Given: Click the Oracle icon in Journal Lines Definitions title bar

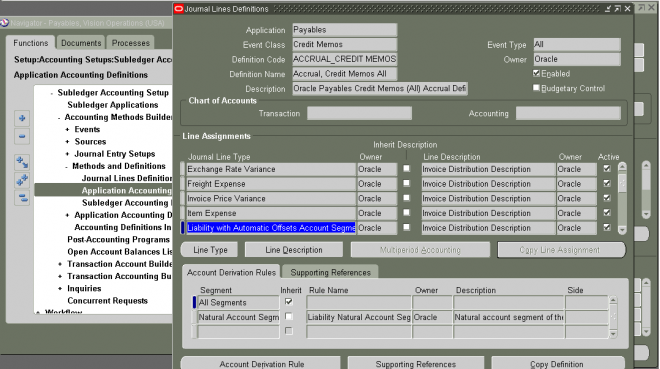Looking at the screenshot, I should (178, 9).
